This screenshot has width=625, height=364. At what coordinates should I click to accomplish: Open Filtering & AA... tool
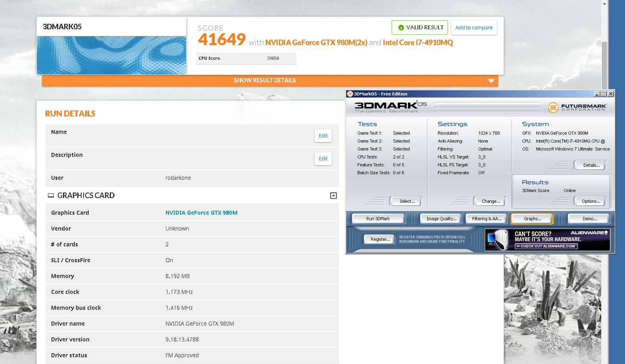click(x=487, y=219)
